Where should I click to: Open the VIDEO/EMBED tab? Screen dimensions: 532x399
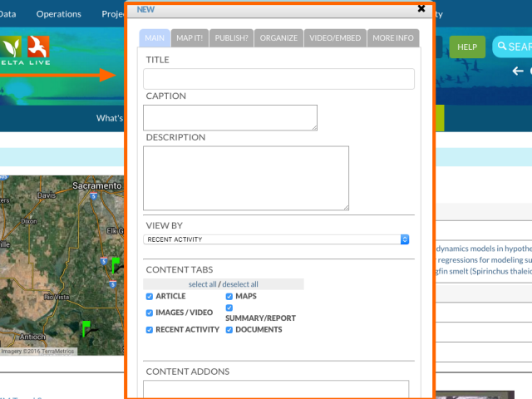click(334, 38)
